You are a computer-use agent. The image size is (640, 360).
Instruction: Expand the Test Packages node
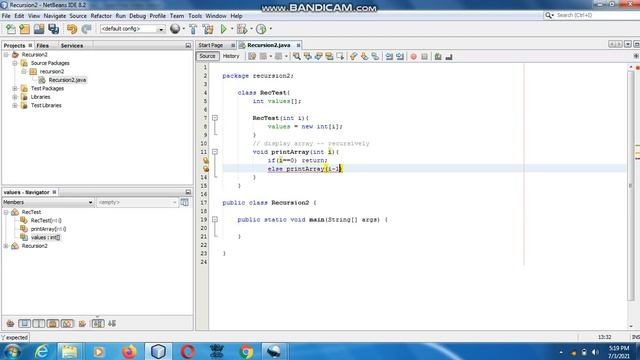15,89
